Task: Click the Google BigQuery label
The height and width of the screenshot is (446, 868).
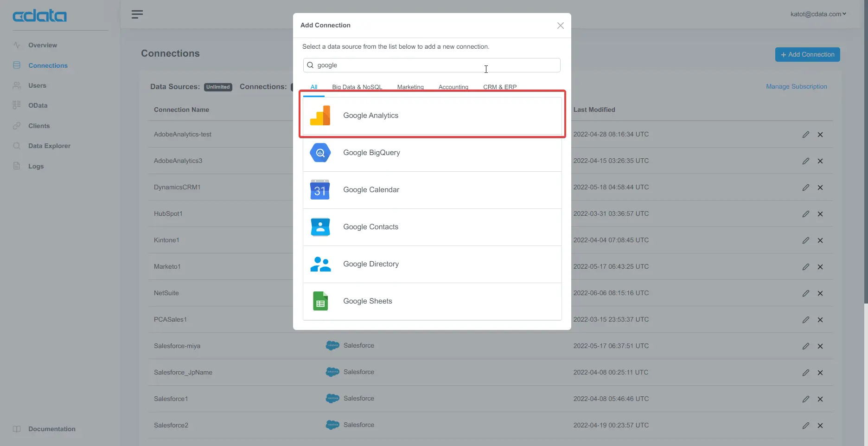Action: click(x=371, y=153)
